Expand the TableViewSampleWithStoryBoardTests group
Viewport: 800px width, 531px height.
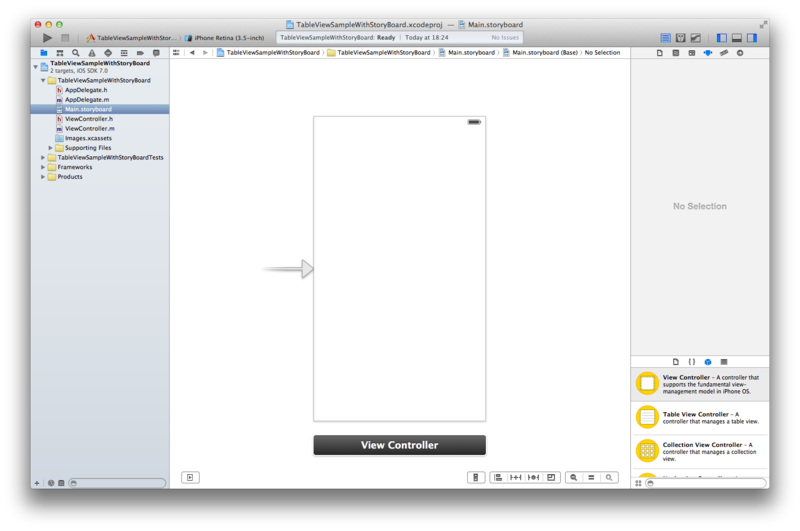(x=43, y=158)
